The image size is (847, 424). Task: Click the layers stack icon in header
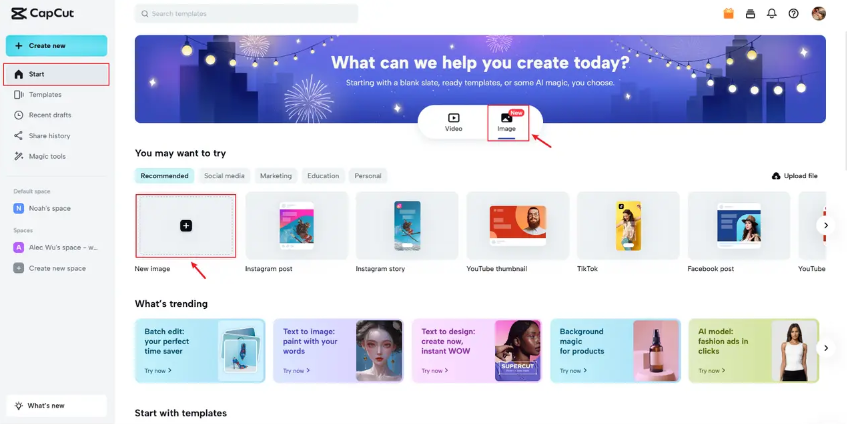click(x=750, y=14)
